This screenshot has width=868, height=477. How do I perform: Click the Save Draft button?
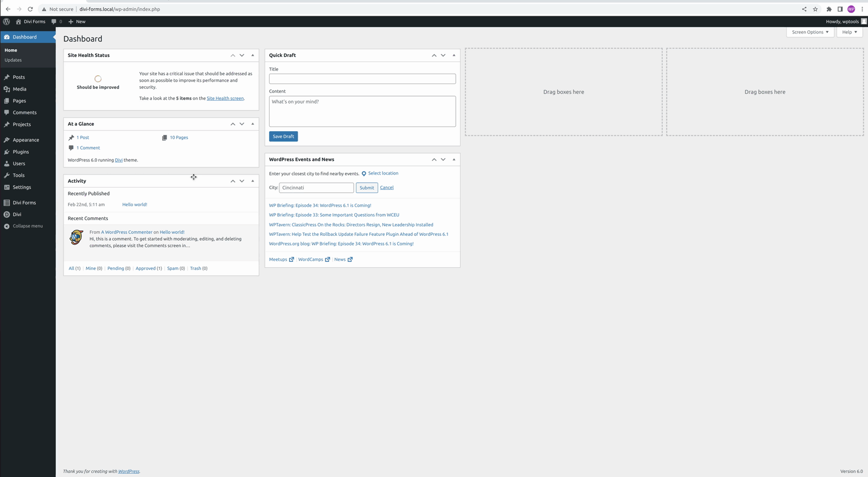[x=283, y=137]
